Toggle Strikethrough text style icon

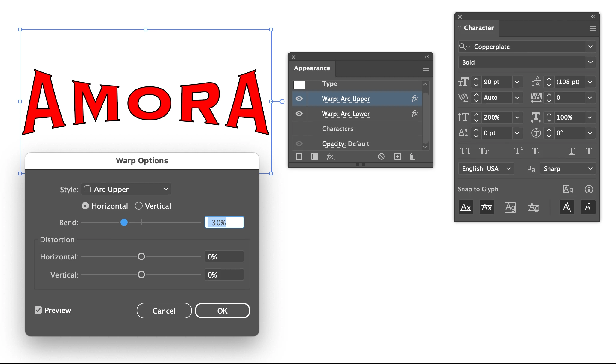click(589, 151)
